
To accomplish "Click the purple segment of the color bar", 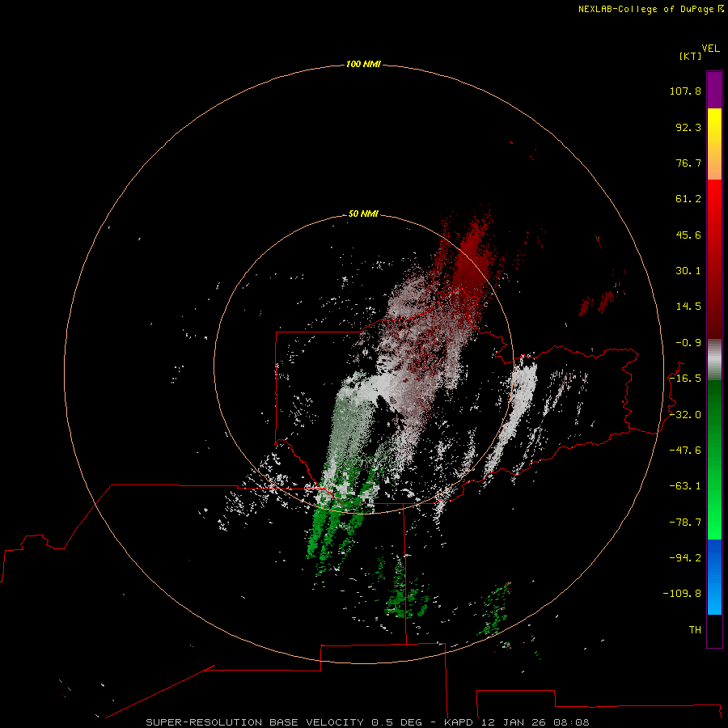I will click(x=714, y=90).
